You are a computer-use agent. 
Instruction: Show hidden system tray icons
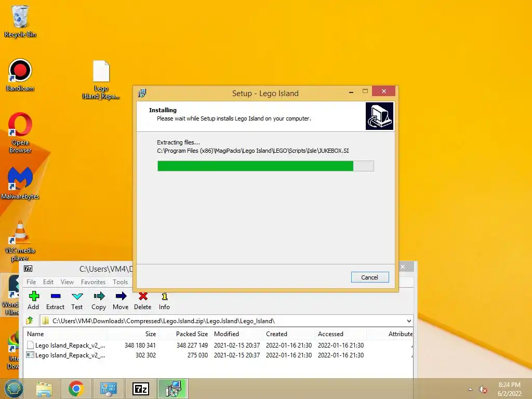pos(470,389)
